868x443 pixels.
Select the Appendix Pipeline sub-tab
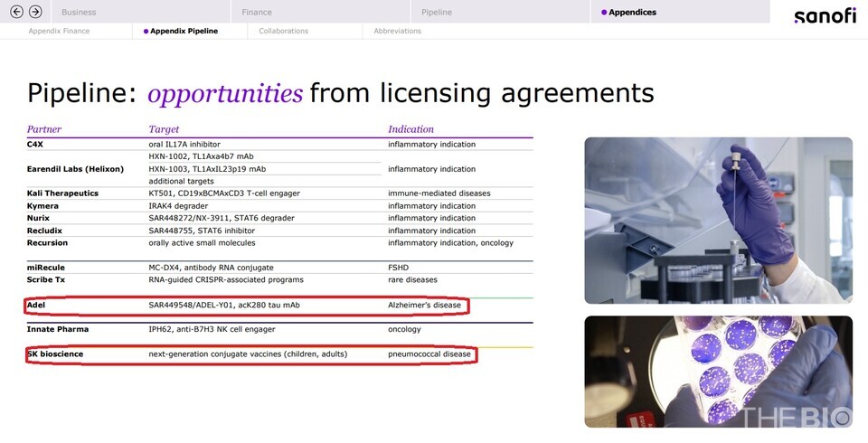[x=184, y=31]
